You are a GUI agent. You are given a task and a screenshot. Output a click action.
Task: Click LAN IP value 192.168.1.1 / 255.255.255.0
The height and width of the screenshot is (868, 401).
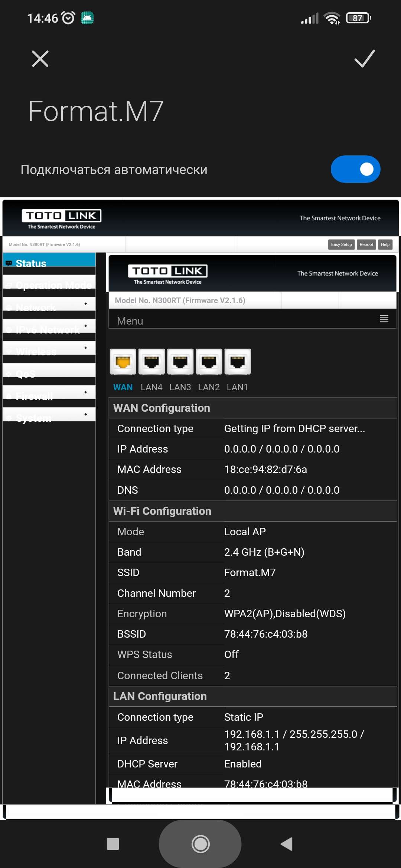click(x=294, y=740)
